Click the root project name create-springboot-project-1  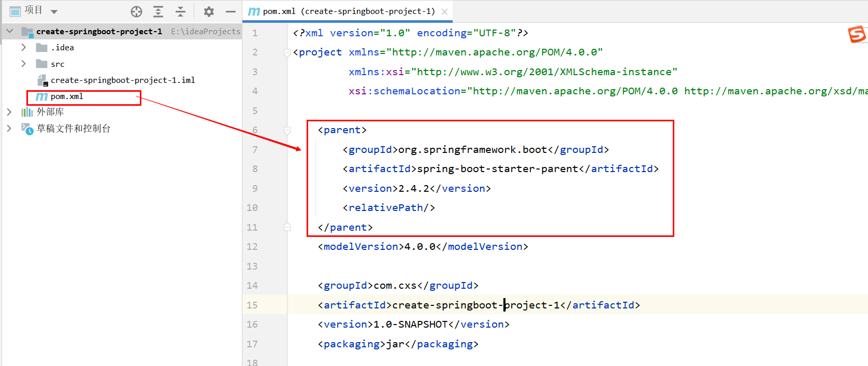pos(99,32)
